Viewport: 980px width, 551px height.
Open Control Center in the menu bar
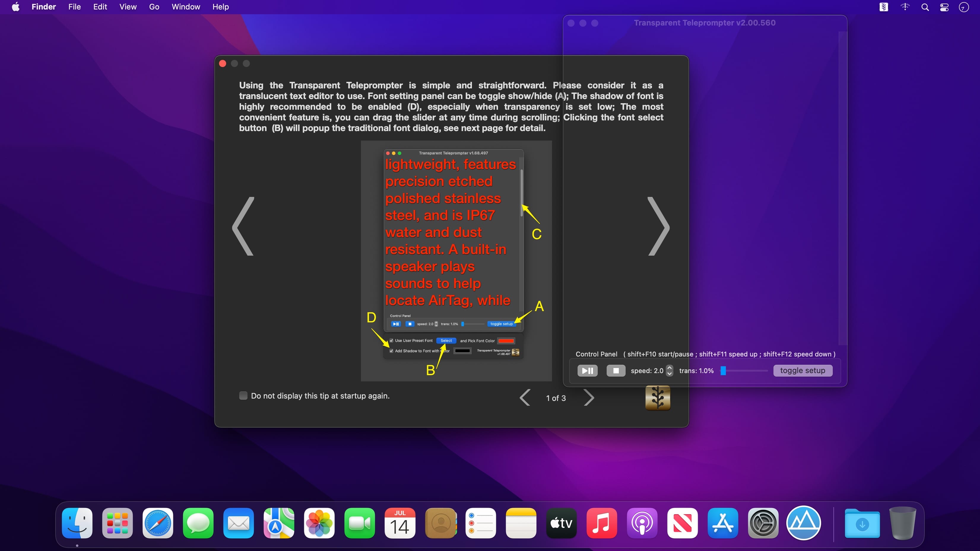click(944, 7)
